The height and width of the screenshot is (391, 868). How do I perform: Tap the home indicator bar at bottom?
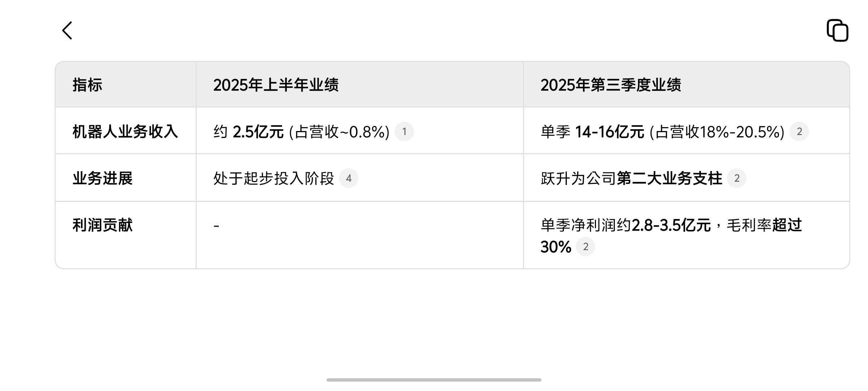tap(434, 380)
